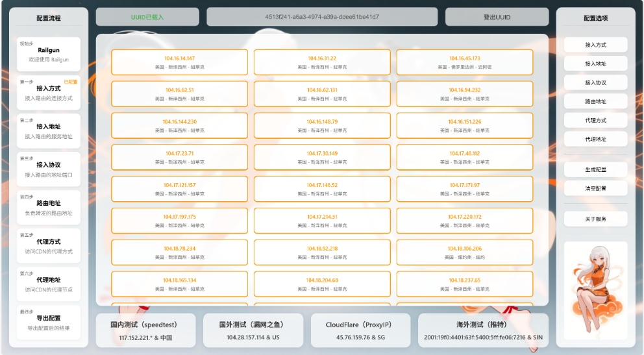The width and height of the screenshot is (644, 355).
Task: Click the UUID text field at top
Action: click(x=322, y=17)
